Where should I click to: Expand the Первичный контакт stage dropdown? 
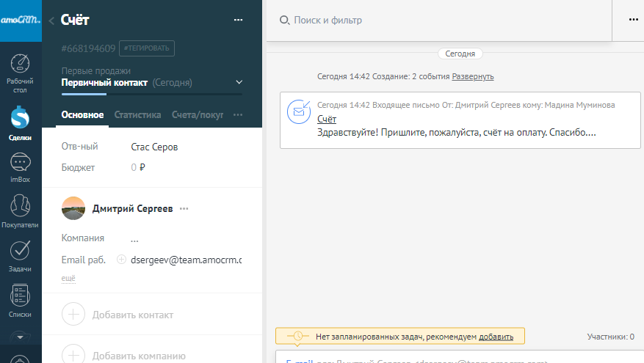click(x=239, y=82)
